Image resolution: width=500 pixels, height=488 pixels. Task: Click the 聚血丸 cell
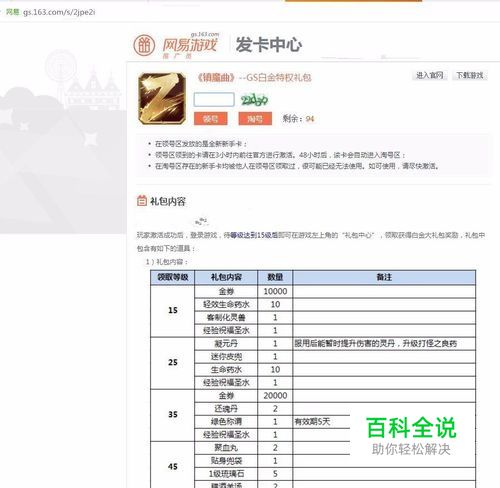226,448
